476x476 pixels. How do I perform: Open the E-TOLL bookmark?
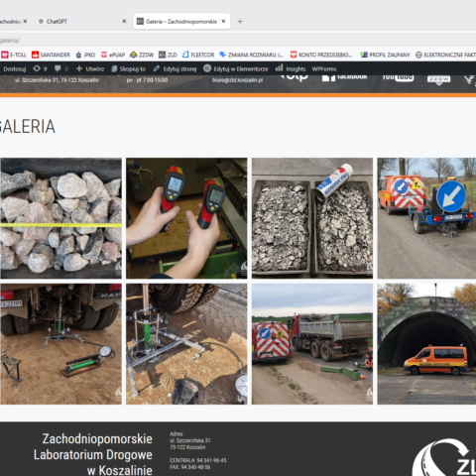14,55
